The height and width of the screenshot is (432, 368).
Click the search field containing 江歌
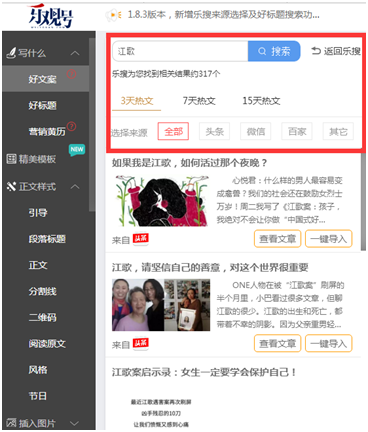coord(180,51)
